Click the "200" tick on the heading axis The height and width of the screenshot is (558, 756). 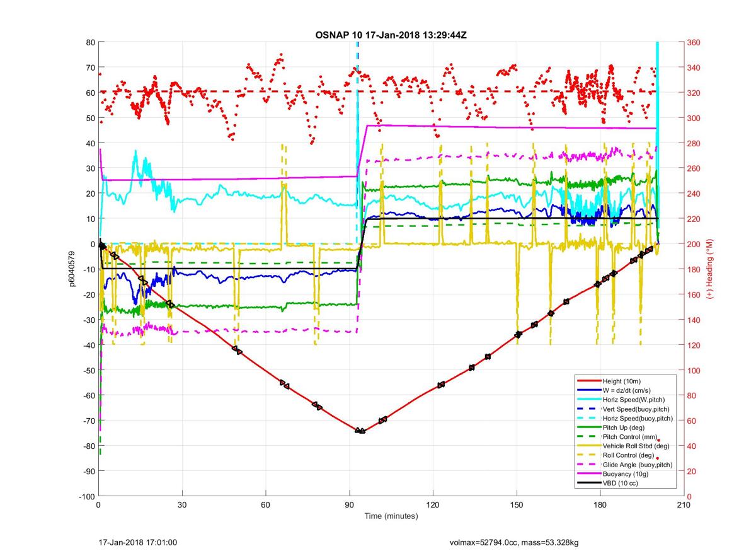pos(694,244)
